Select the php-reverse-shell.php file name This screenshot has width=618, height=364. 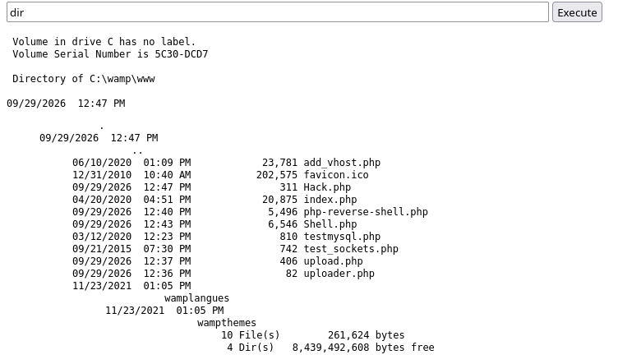coord(366,212)
